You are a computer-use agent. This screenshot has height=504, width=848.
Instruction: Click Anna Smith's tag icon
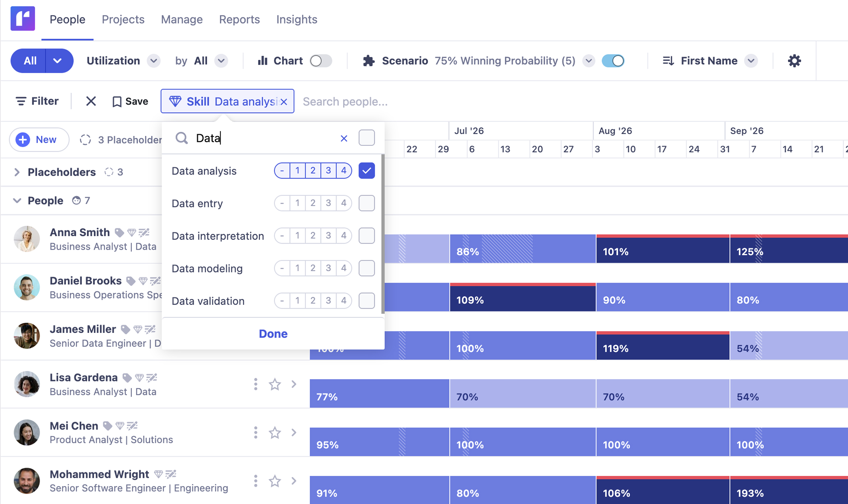[119, 233]
